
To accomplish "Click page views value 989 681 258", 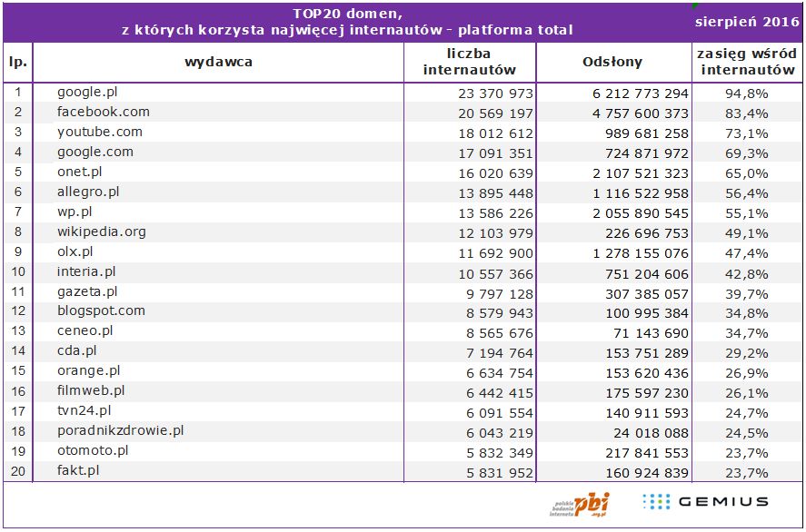I will tap(647, 134).
